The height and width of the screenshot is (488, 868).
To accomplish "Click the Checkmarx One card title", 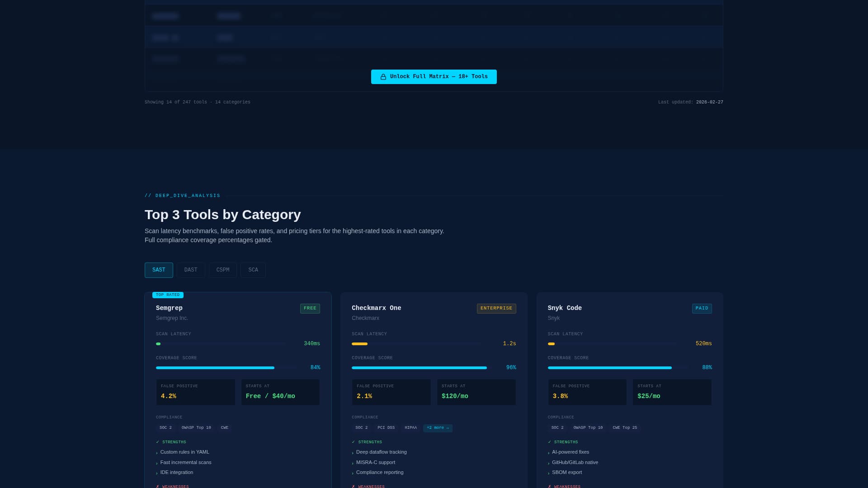I will (376, 308).
